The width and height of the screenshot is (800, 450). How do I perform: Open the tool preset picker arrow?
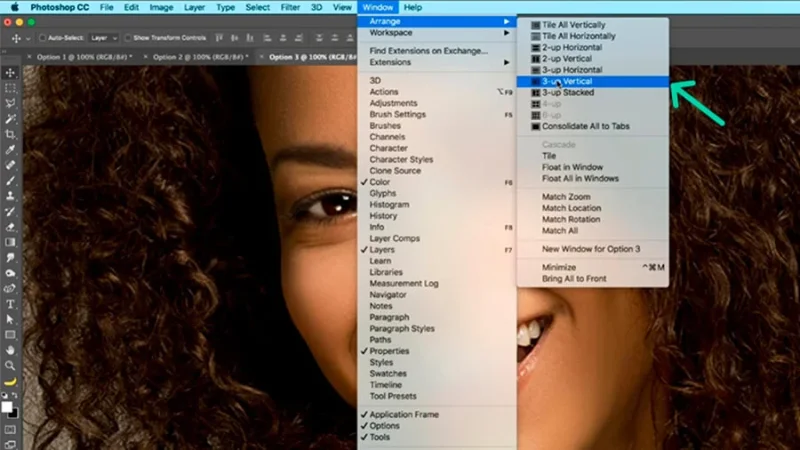[x=28, y=38]
